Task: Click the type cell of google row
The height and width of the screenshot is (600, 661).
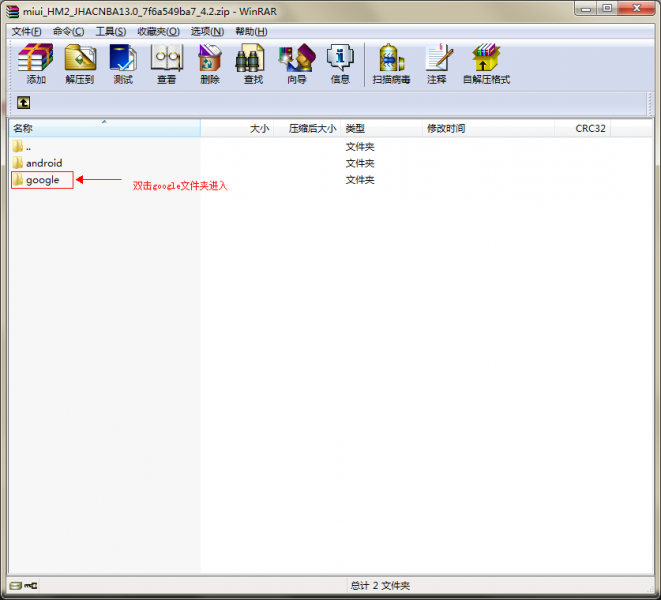Action: pos(360,180)
